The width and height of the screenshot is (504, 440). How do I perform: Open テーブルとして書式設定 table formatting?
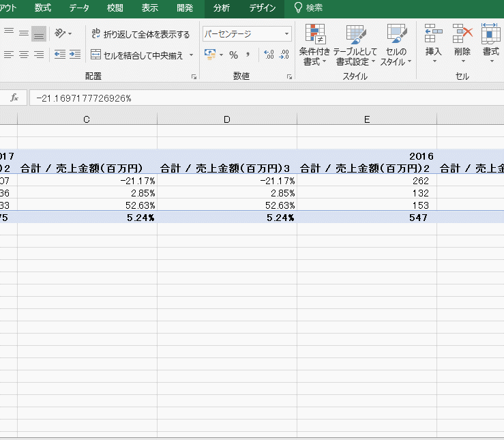355,45
